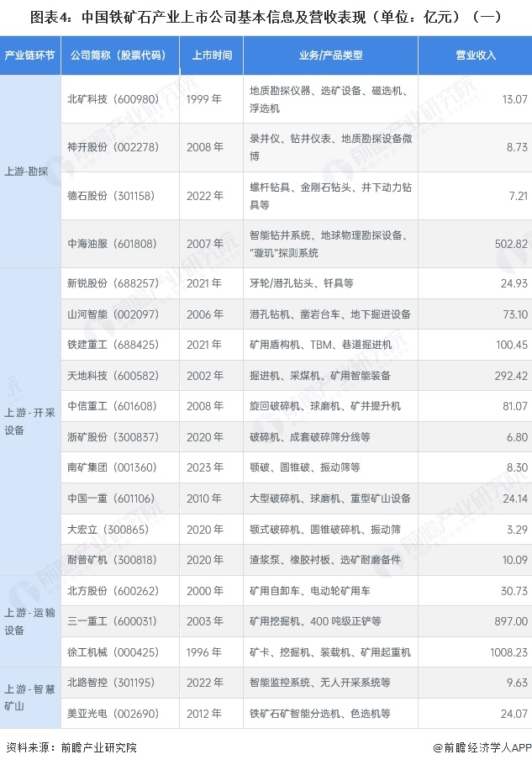Click the @前瞻经济学人APP credit
The height and width of the screenshot is (765, 532).
point(482,747)
